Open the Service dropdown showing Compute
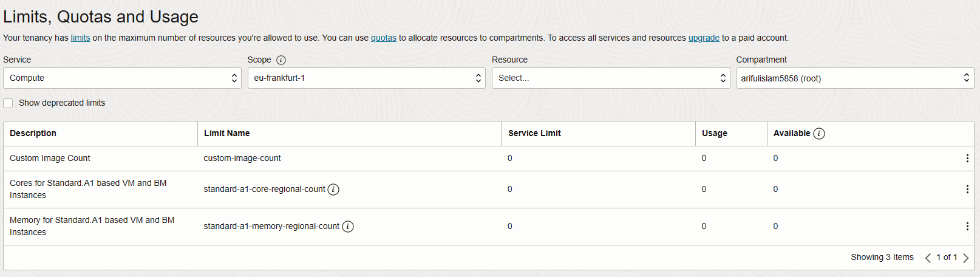 122,78
